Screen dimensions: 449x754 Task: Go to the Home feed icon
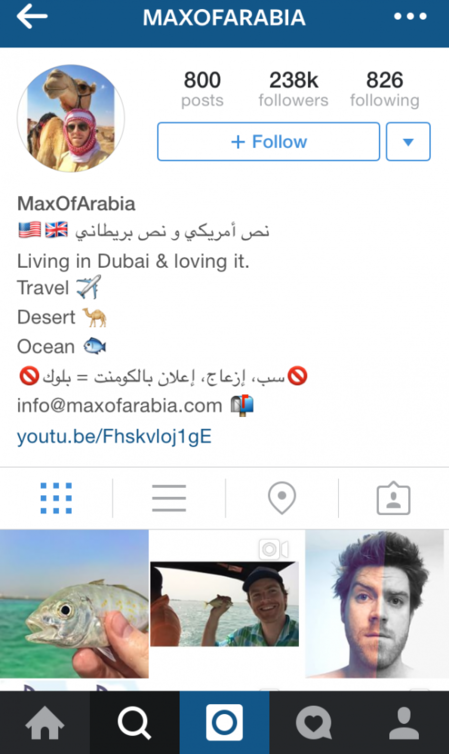(45, 723)
